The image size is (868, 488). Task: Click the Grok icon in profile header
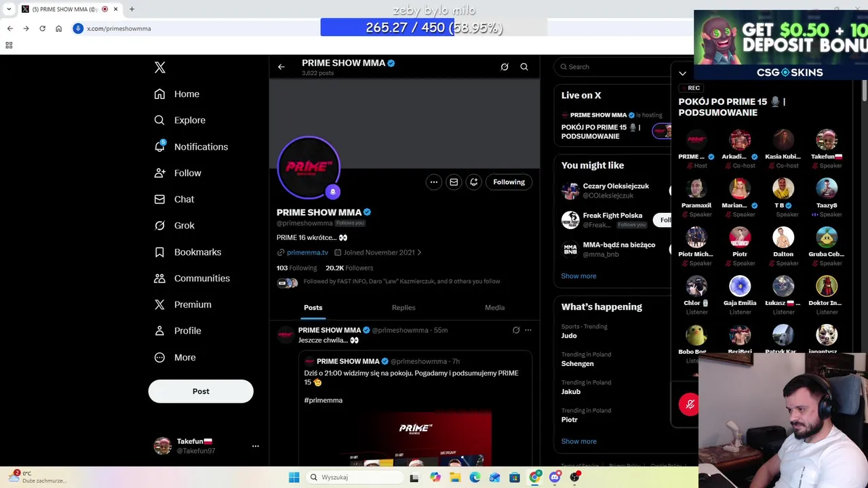tap(505, 67)
